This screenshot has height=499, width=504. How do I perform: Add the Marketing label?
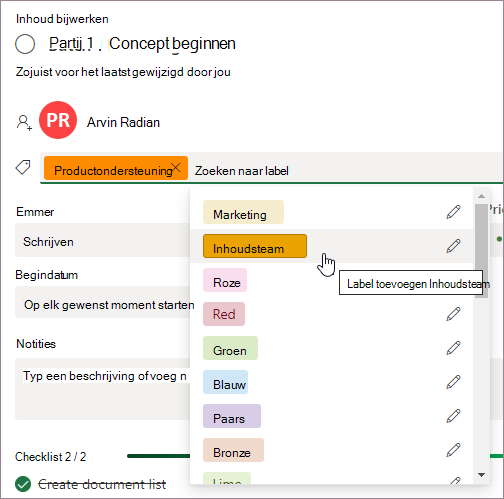point(243,212)
